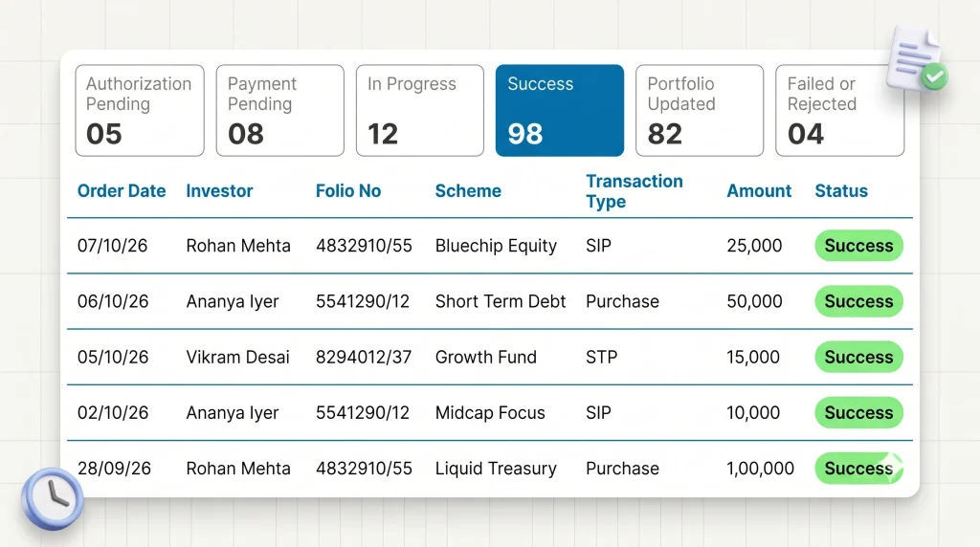Click the Investor column header
Image resolution: width=980 pixels, height=547 pixels.
coord(219,191)
